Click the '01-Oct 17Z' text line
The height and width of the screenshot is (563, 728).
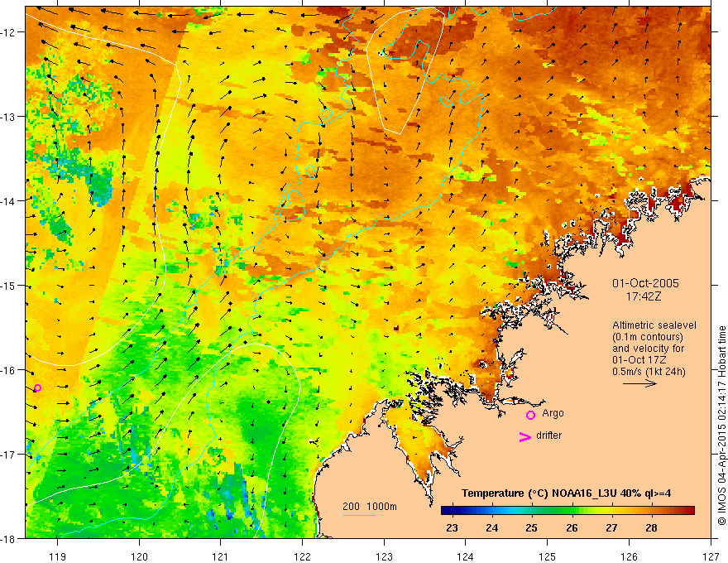click(x=639, y=360)
